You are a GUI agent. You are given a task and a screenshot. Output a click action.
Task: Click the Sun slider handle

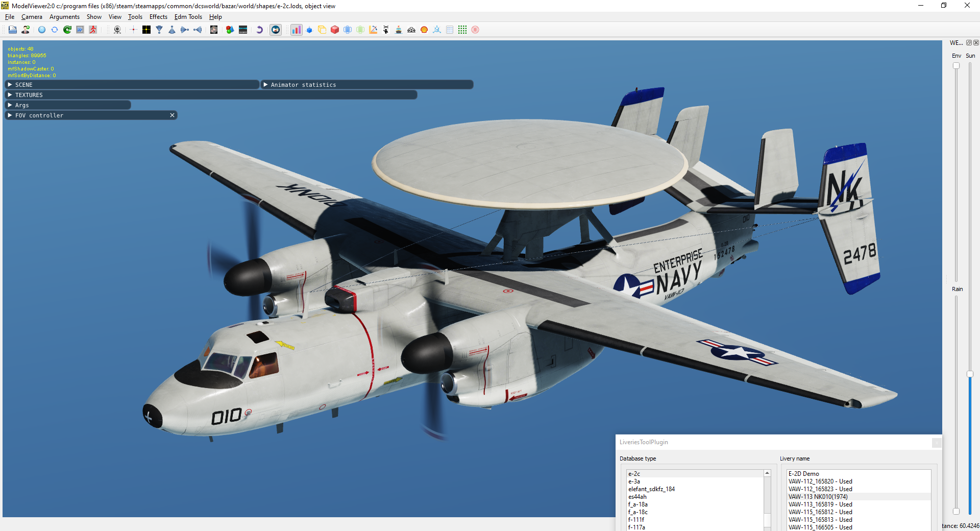970,374
